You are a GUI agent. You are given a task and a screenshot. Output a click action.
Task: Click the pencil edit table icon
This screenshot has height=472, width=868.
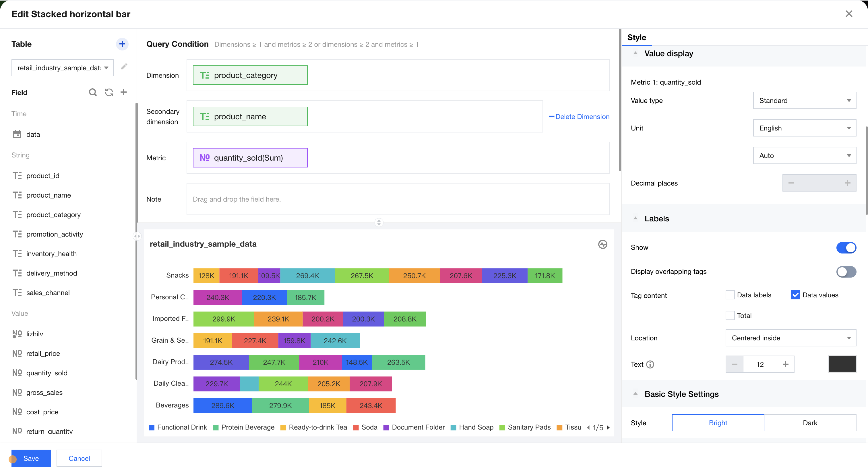click(x=124, y=67)
